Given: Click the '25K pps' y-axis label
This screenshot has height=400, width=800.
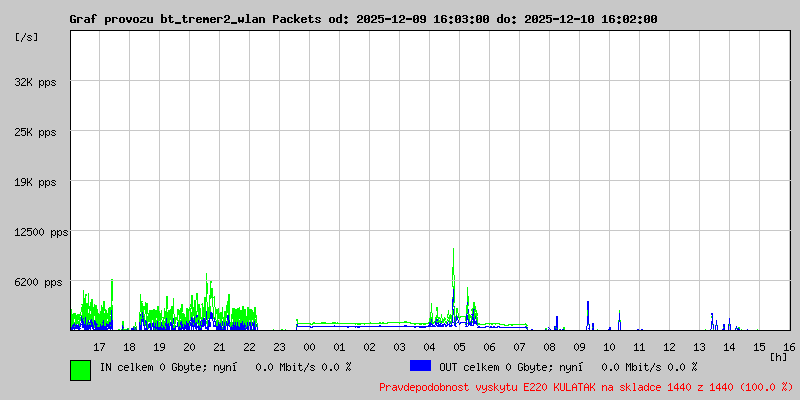Looking at the screenshot, I should pos(35,132).
